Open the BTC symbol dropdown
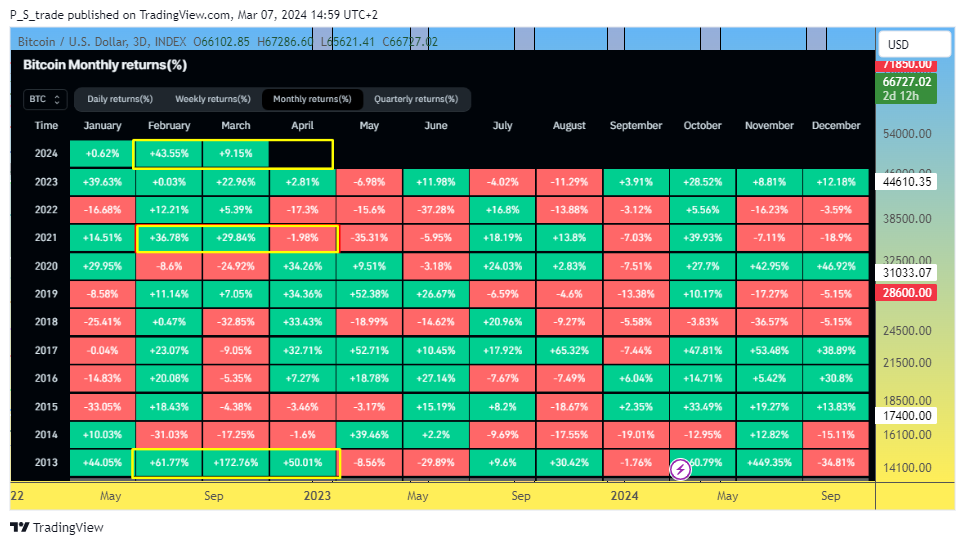The image size is (965, 545). 45,99
